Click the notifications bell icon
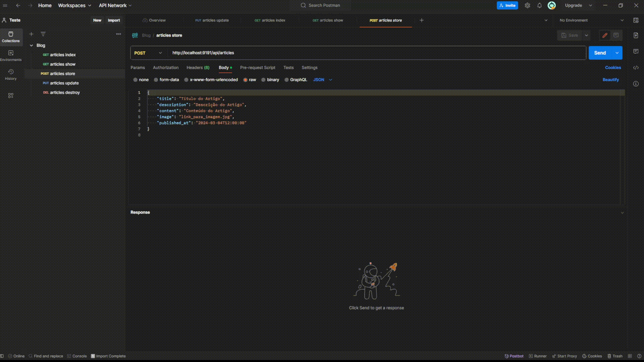The width and height of the screenshot is (644, 362). click(x=539, y=5)
